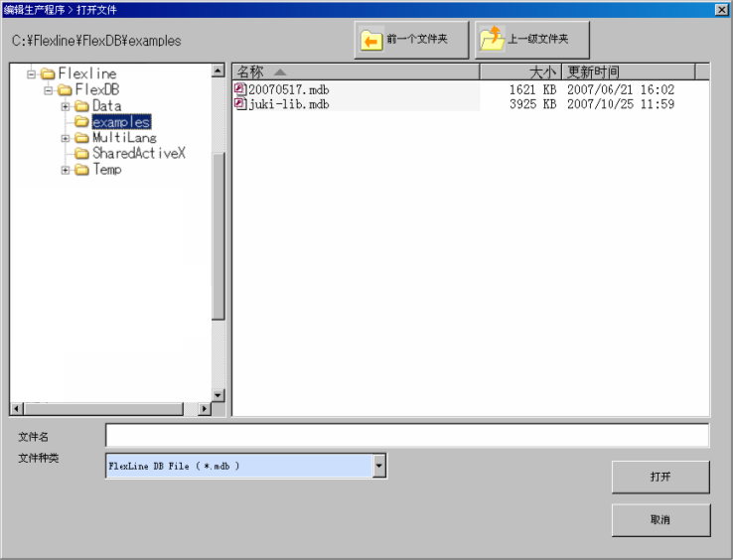Click the 1621 KB size cell
The width and height of the screenshot is (733, 560).
(x=532, y=89)
